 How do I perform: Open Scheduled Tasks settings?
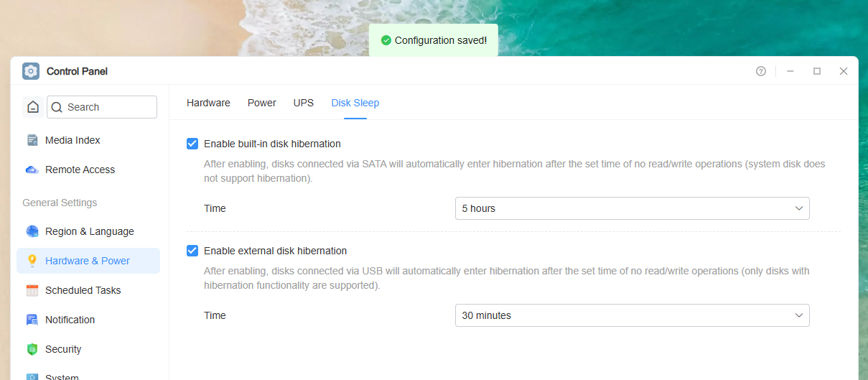(x=88, y=290)
